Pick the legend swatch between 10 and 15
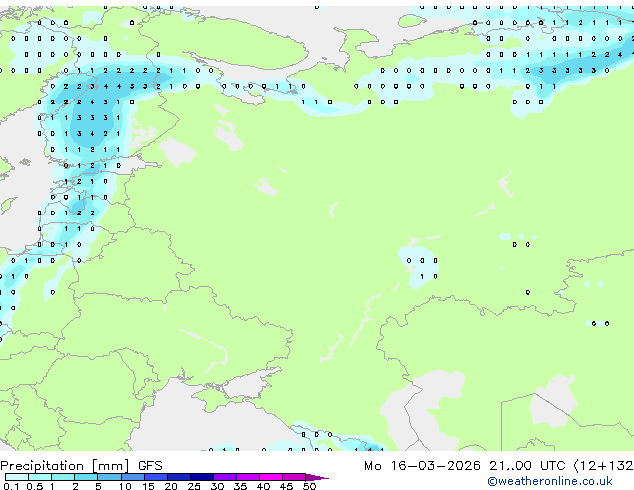634x490 pixels. (132, 477)
